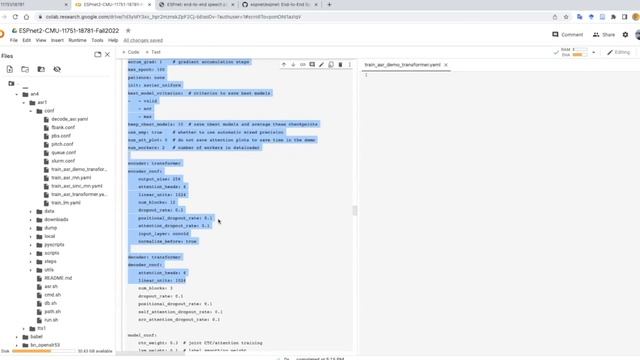Reload the browser page
The image size is (640, 360).
[x=15, y=17]
